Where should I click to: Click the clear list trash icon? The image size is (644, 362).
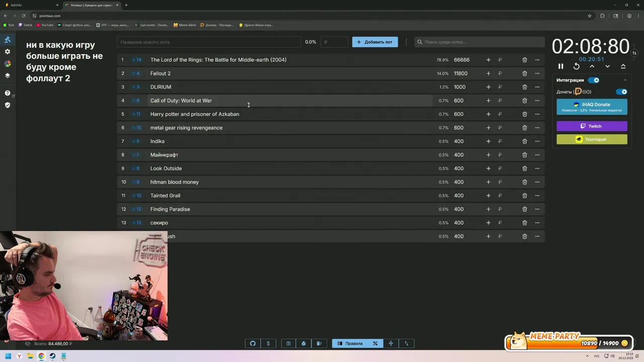319,343
